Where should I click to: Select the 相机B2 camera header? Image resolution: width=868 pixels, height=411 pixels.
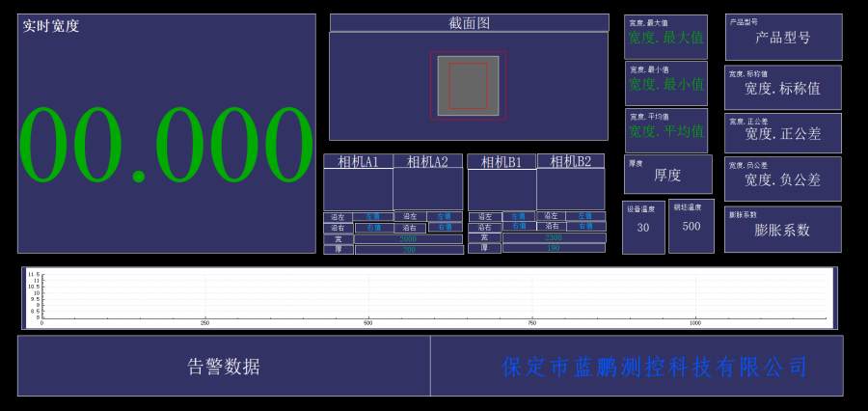[x=570, y=161]
